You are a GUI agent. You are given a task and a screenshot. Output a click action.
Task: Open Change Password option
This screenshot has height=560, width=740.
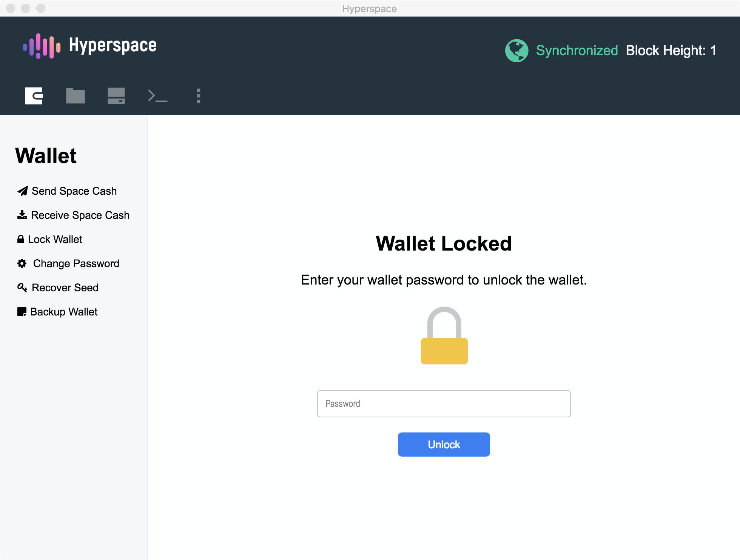coord(76,263)
